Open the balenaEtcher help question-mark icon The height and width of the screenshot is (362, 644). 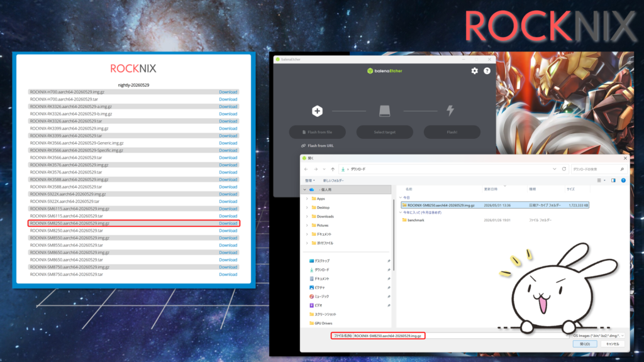click(x=487, y=70)
